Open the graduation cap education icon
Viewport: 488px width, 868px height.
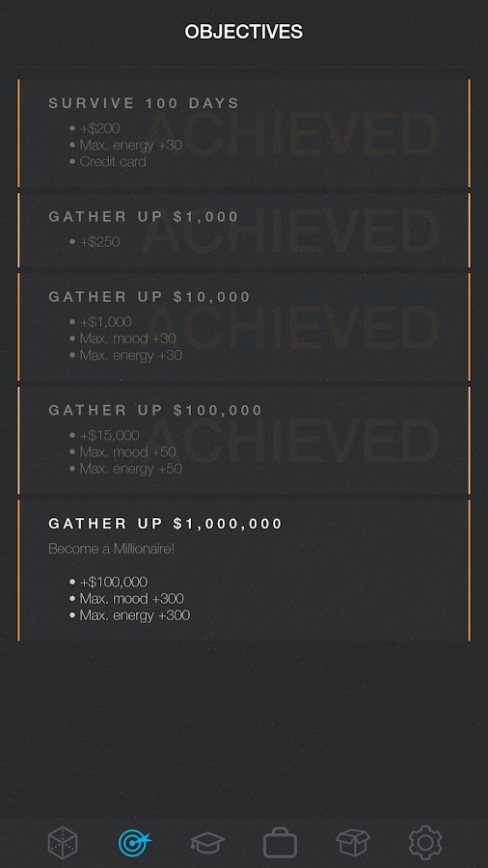click(x=207, y=843)
